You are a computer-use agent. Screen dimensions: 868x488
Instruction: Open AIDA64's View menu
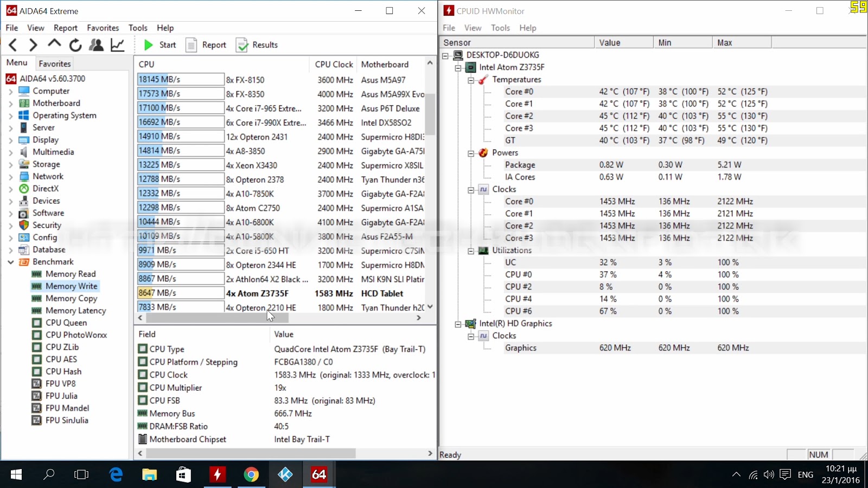pos(36,28)
